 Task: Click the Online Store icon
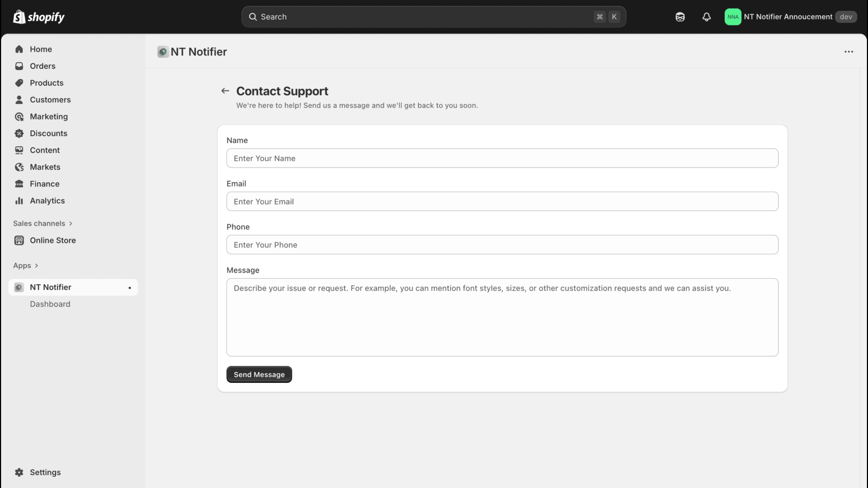coord(20,240)
